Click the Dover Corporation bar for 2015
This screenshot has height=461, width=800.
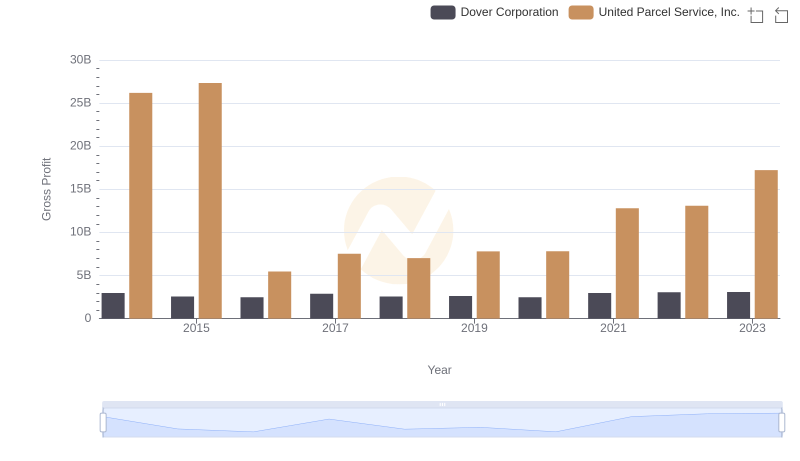[183, 308]
